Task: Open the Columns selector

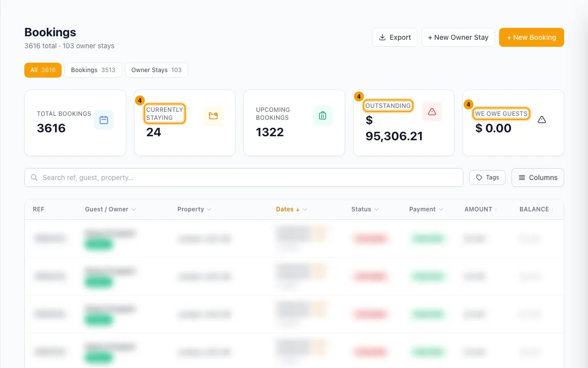Action: click(538, 178)
